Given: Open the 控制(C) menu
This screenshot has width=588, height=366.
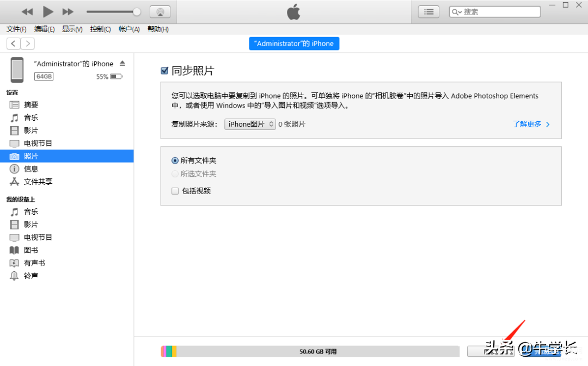Looking at the screenshot, I should pos(101,29).
